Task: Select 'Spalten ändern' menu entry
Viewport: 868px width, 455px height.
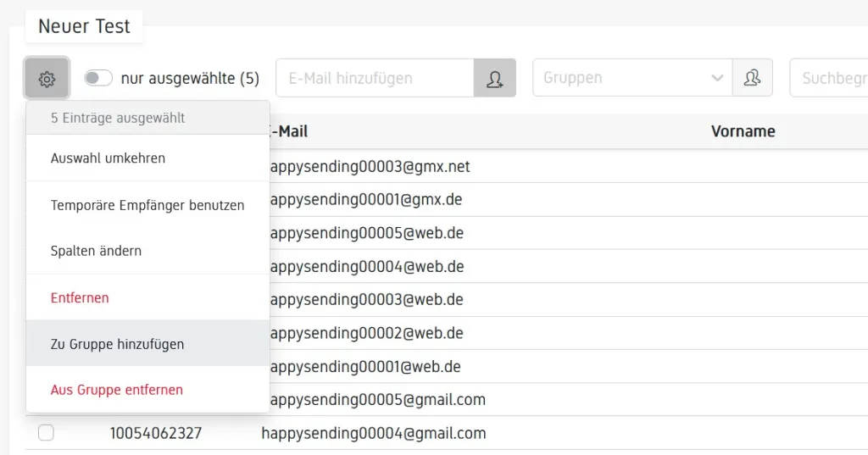Action: [x=96, y=252]
